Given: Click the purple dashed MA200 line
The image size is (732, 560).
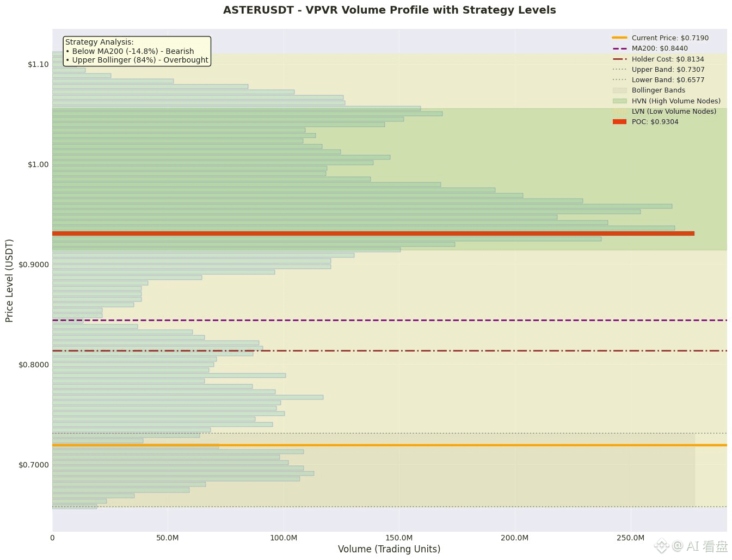Looking at the screenshot, I should click(x=390, y=320).
